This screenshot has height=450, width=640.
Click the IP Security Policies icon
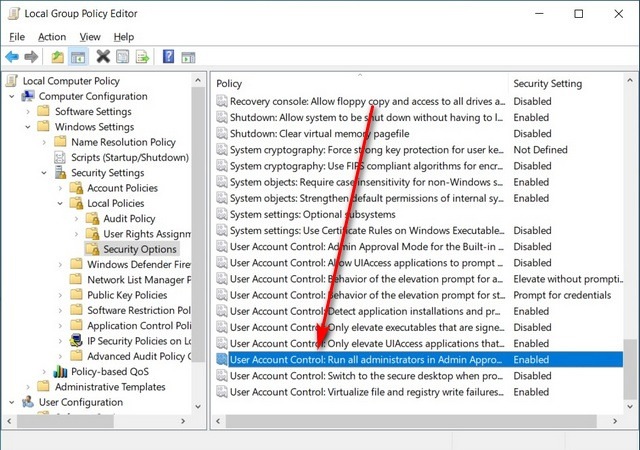(76, 341)
